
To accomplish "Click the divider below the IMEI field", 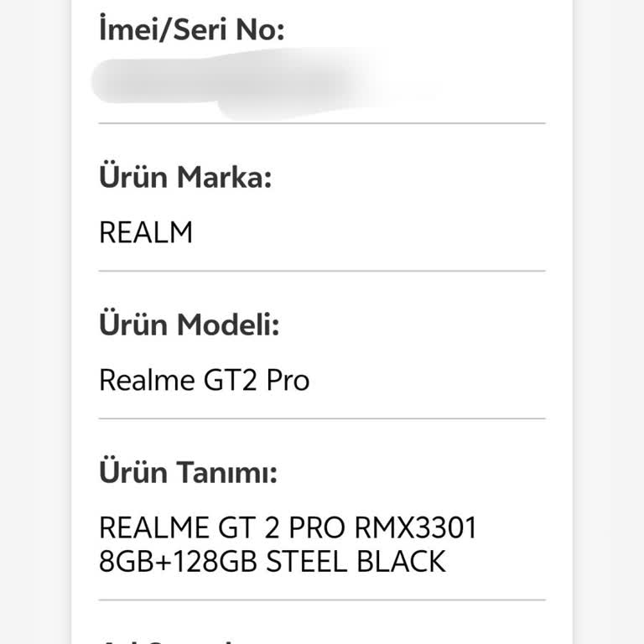I will tap(322, 123).
